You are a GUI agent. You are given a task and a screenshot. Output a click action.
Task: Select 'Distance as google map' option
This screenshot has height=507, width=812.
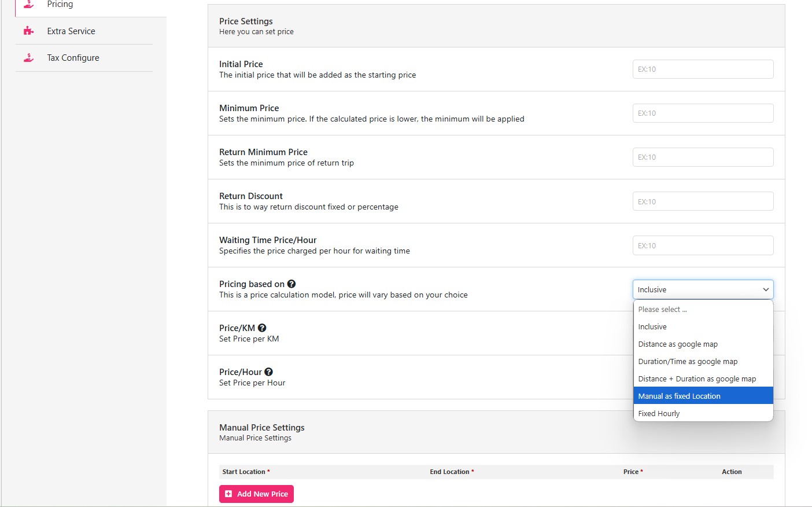point(703,344)
